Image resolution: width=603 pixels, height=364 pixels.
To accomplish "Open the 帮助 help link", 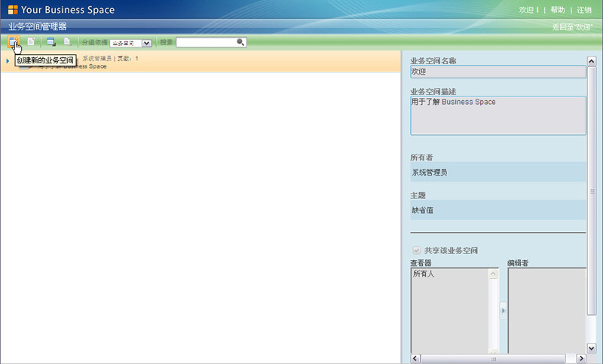I will click(558, 10).
